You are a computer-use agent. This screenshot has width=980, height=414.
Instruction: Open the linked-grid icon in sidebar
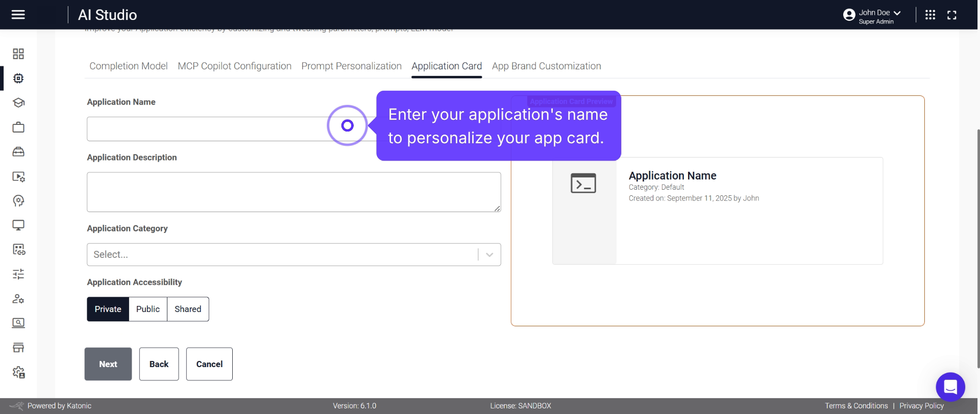pyautogui.click(x=18, y=249)
